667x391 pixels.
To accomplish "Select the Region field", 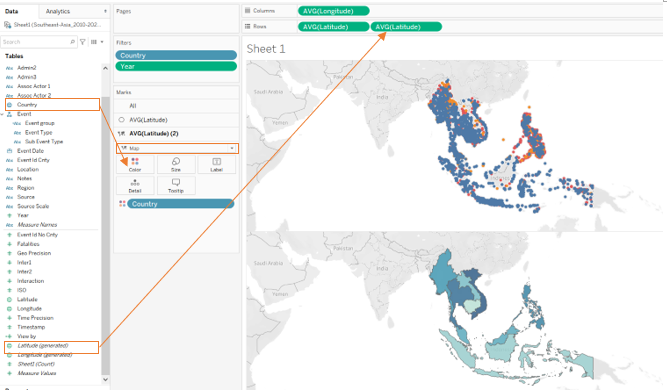I will click(x=26, y=188).
